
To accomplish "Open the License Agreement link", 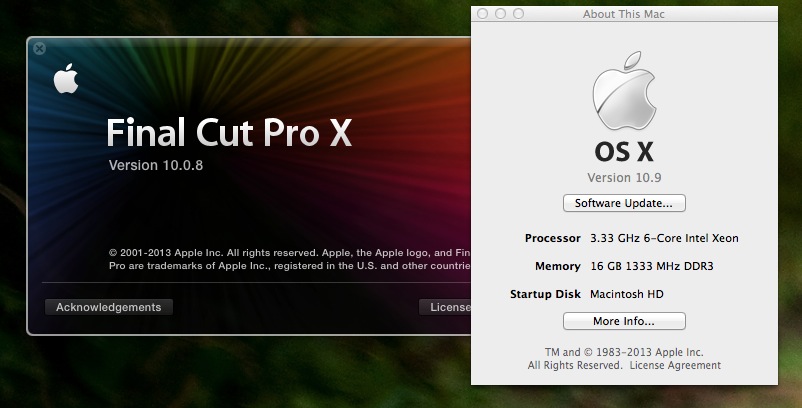I will [x=675, y=365].
